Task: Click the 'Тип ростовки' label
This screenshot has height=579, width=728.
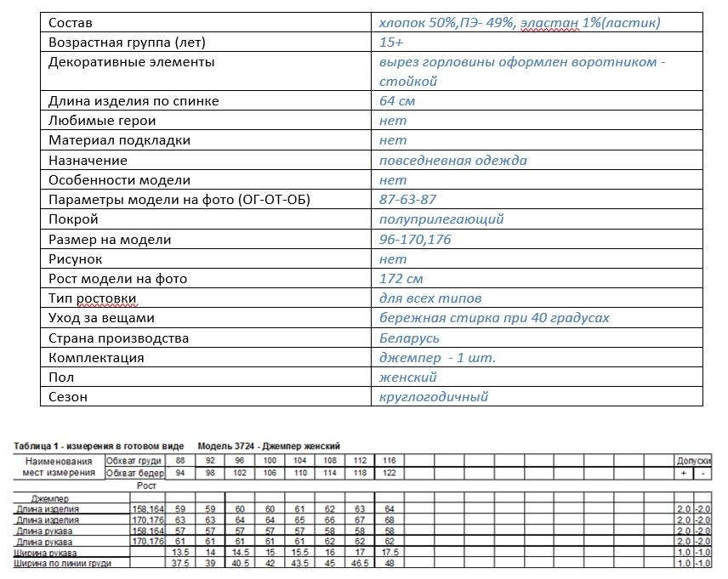Action: coord(93,298)
